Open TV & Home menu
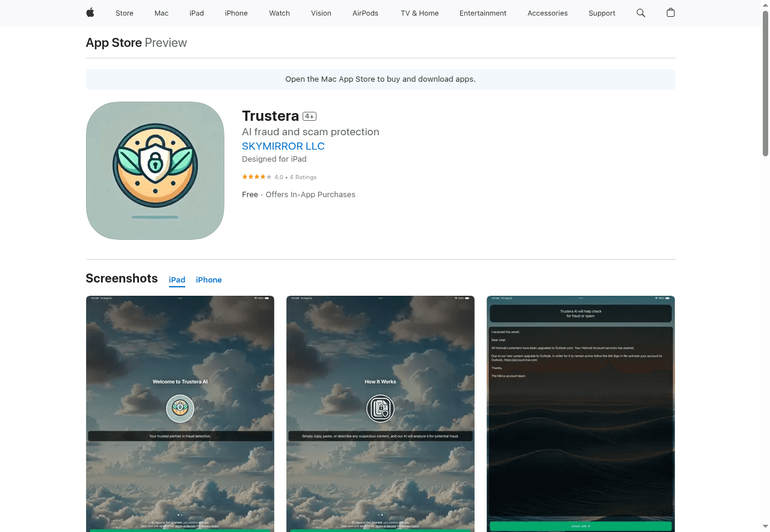The height and width of the screenshot is (532, 770). (419, 13)
